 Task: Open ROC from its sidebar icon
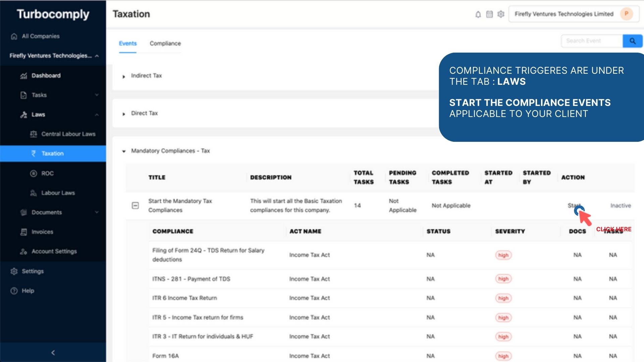pyautogui.click(x=33, y=173)
